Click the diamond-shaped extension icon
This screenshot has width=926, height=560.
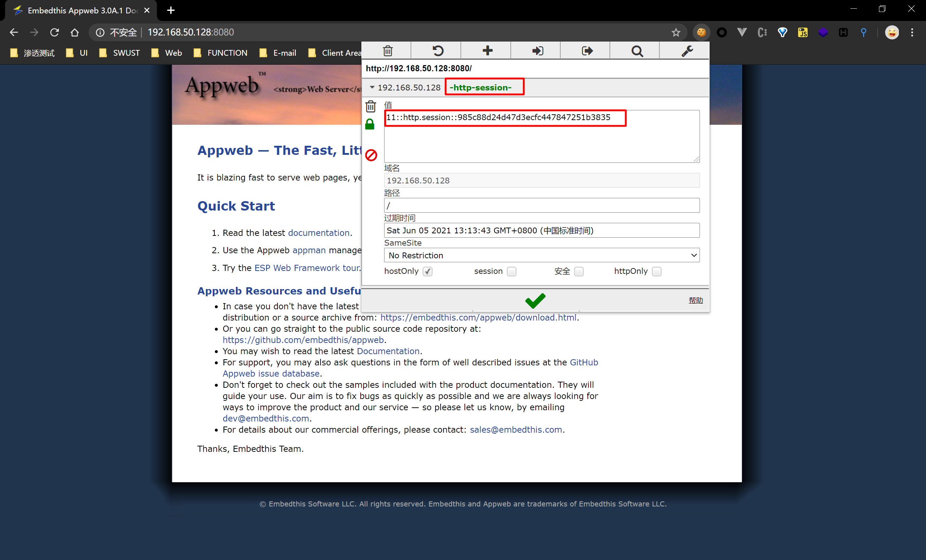(782, 32)
